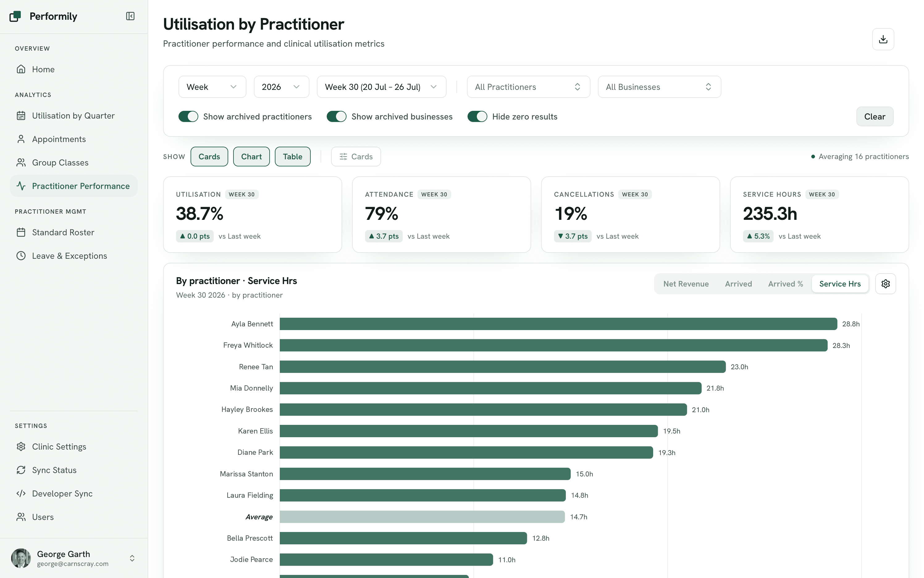Clear all applied filters
This screenshot has height=578, width=924.
(x=874, y=117)
